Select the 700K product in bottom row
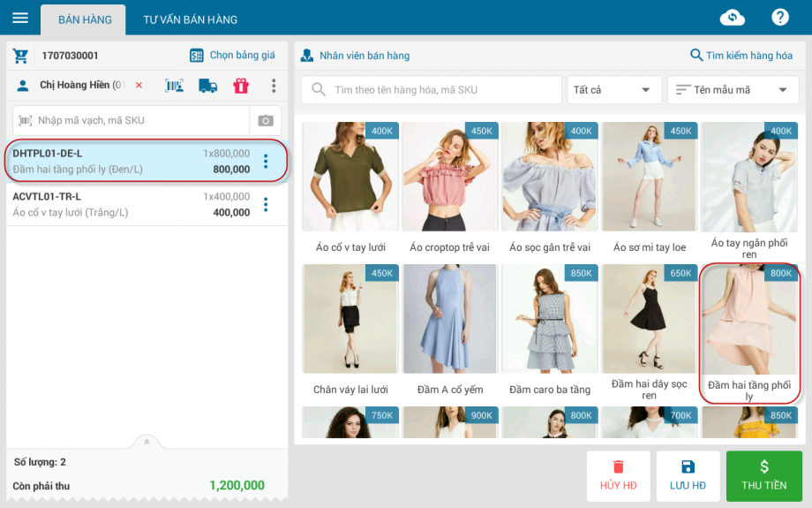This screenshot has width=812, height=508. [x=650, y=422]
